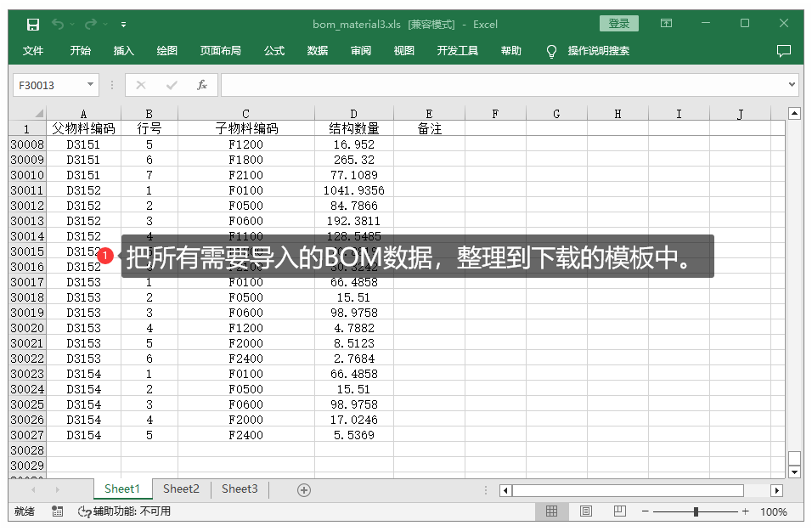Screen dimensions: 812x531
Task: Click the vertical scrollbar down arrow
Action: pos(794,472)
